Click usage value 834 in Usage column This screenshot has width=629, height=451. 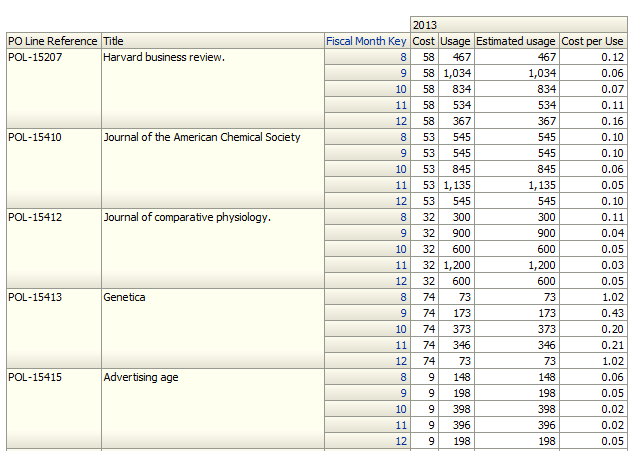456,89
